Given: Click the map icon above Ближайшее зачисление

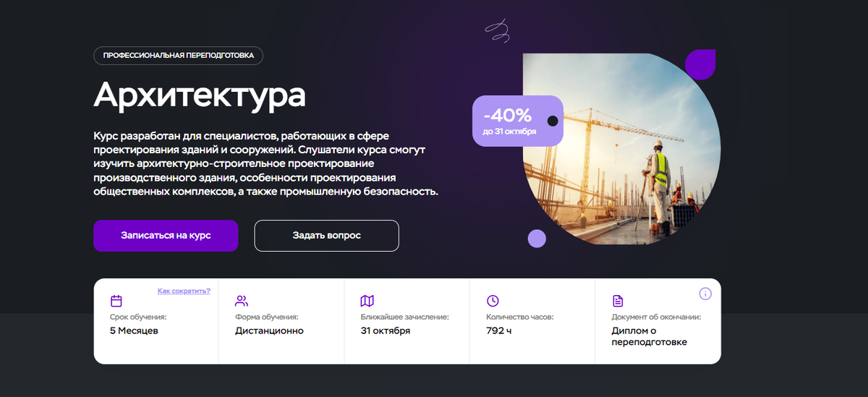Looking at the screenshot, I should click(x=367, y=301).
